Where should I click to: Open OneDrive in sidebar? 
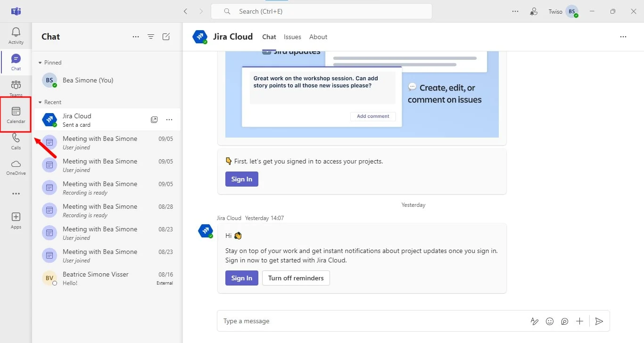(x=16, y=167)
